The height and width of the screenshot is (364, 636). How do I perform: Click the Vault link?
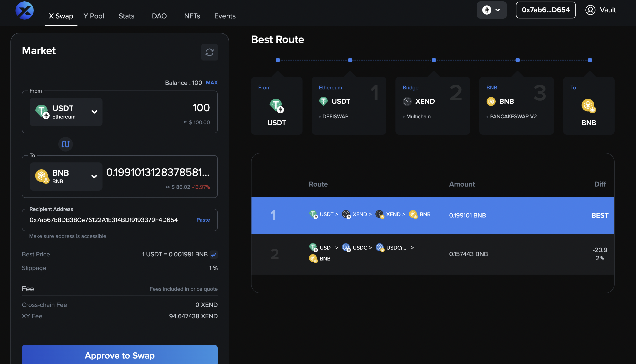coord(608,10)
